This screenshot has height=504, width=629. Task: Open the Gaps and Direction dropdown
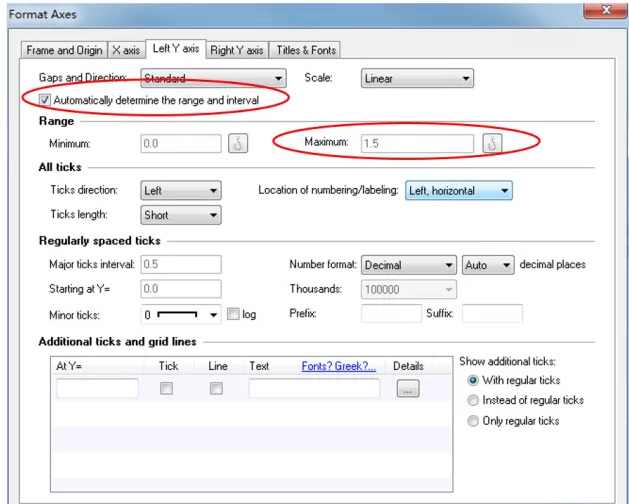click(x=213, y=78)
